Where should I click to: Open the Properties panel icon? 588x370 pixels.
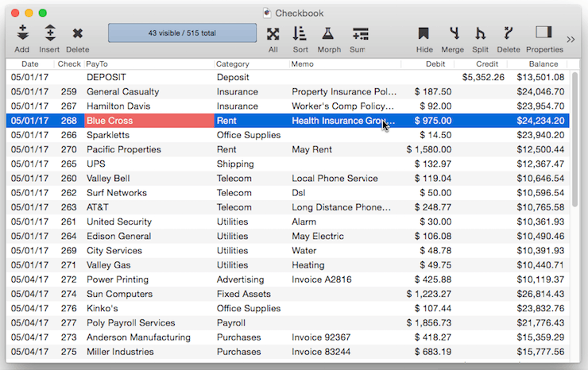tap(544, 33)
